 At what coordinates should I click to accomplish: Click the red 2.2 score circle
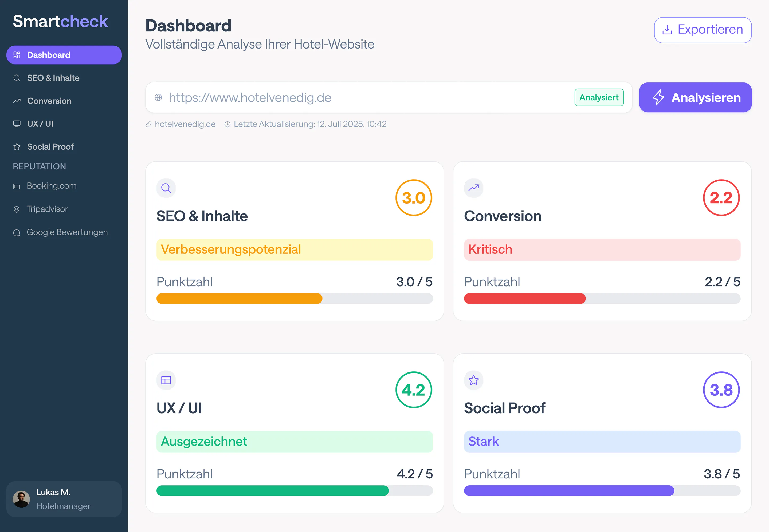pyautogui.click(x=721, y=198)
